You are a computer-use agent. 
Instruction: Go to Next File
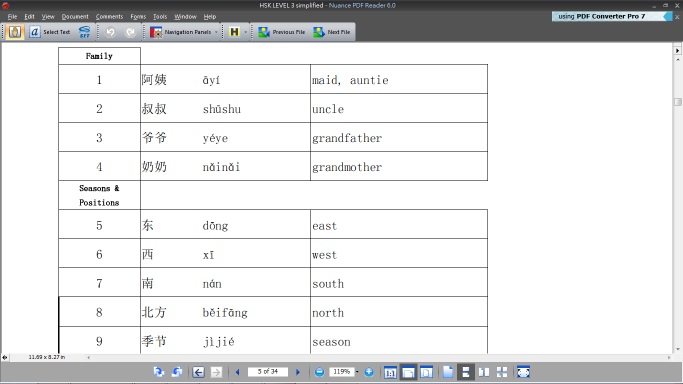332,32
